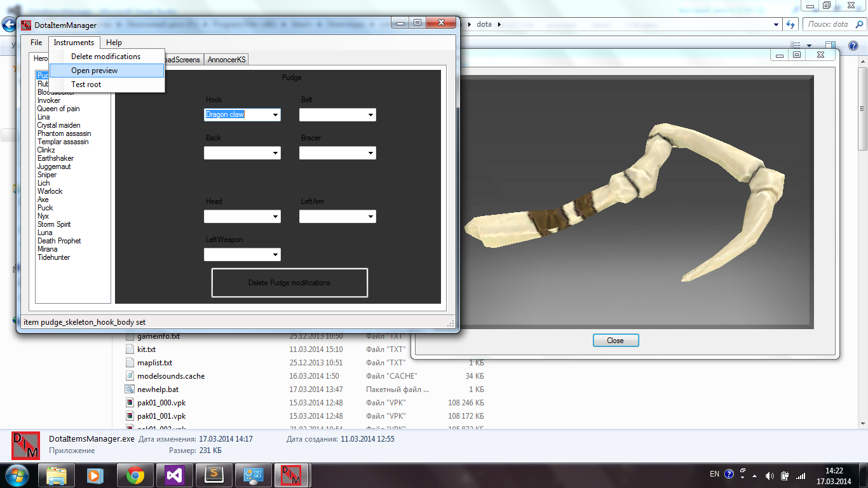Switch to the LoadScreens tab
This screenshot has height=488, width=868.
click(183, 60)
